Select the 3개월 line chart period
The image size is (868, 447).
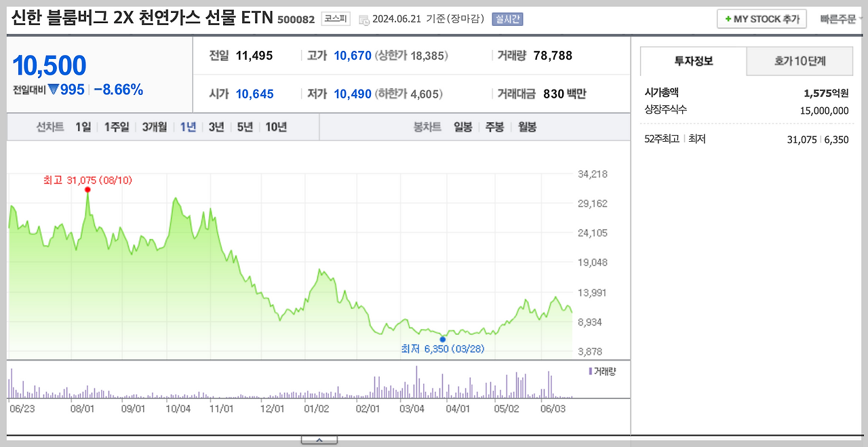(155, 127)
